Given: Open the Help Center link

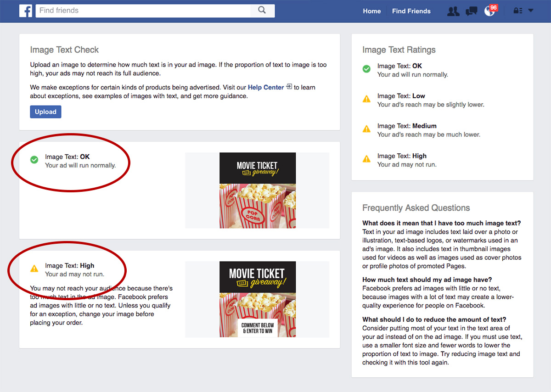Looking at the screenshot, I should 266,87.
